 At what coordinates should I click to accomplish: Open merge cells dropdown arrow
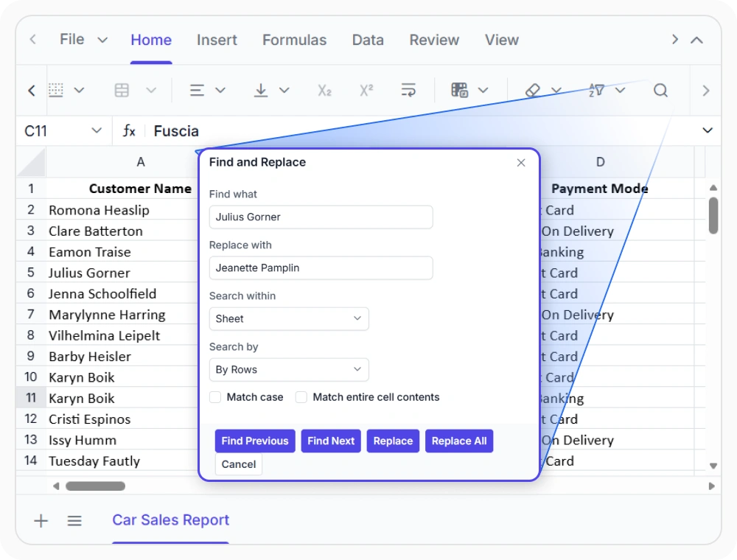(151, 90)
